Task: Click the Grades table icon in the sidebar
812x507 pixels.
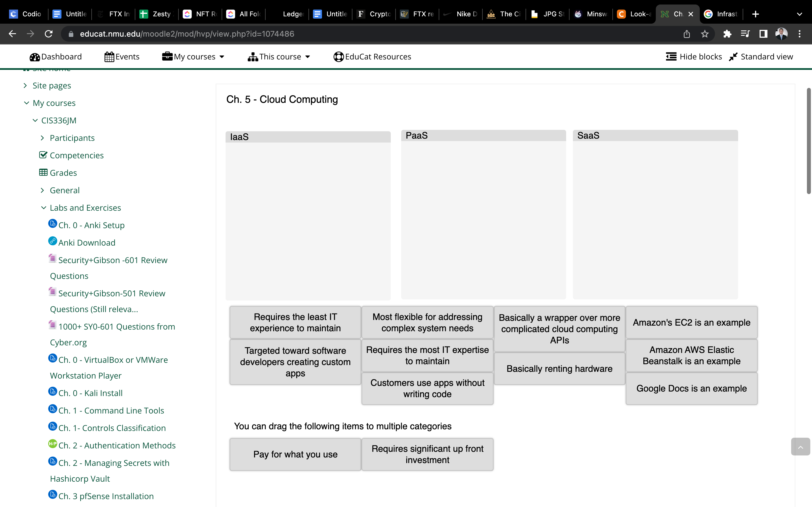Action: tap(43, 172)
